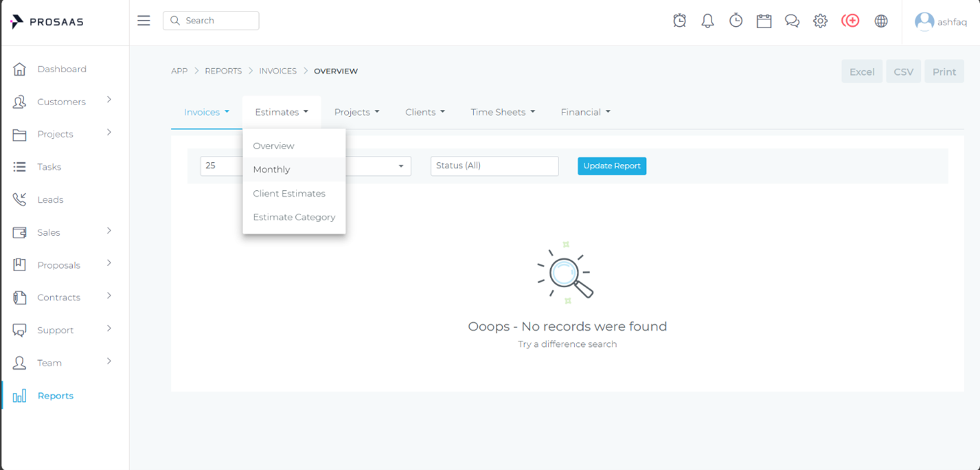This screenshot has height=470, width=980.
Task: Open the Financial reports dropdown tab
Action: [x=585, y=112]
